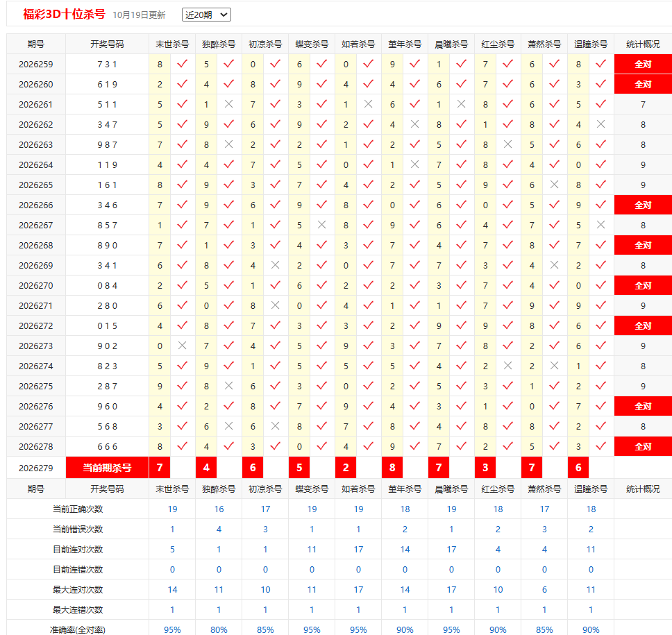Click the 独醉杀号 X mark in row 2026275
Viewport: 672px width, 635px height.
tap(229, 386)
